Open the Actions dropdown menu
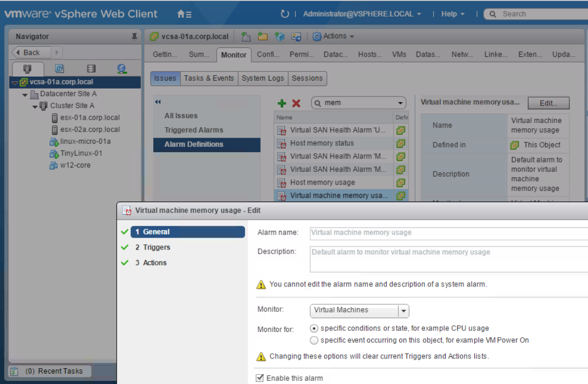Viewport: 588px width, 384px height. (334, 36)
